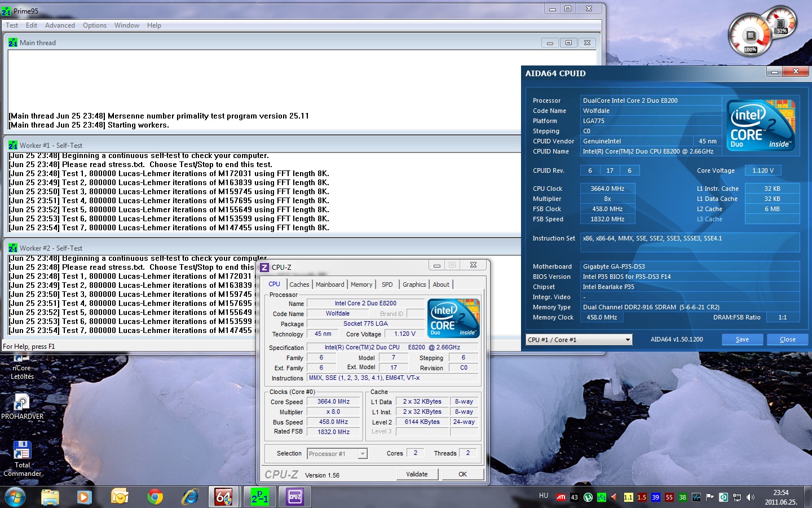The width and height of the screenshot is (812, 508).
Task: Open the Windows Start menu orb
Action: pyautogui.click(x=15, y=497)
